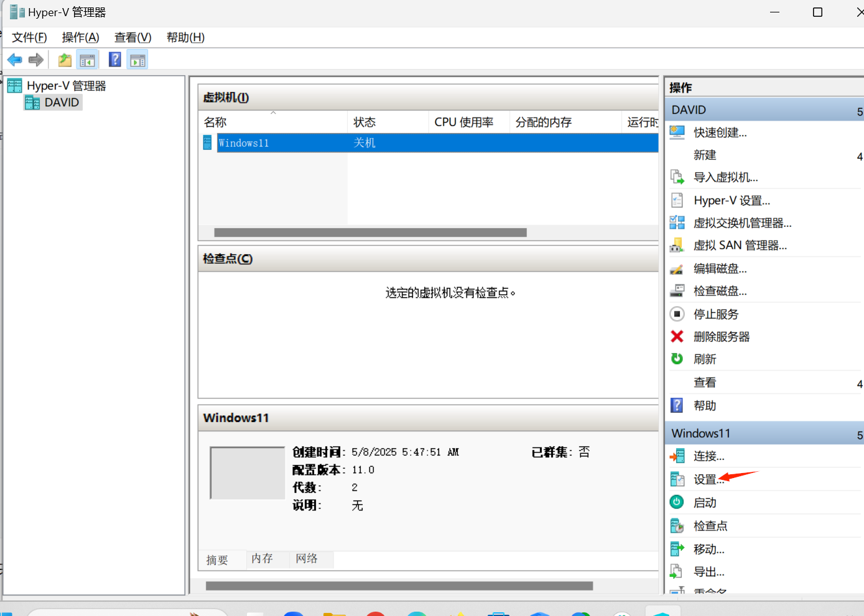Click the Export (导出) icon

(x=677, y=571)
